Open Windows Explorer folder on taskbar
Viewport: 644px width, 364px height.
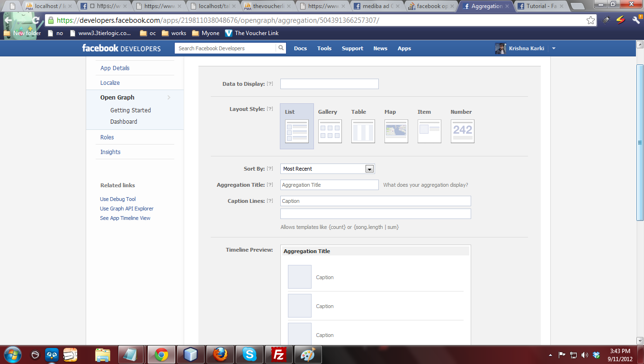[102, 355]
